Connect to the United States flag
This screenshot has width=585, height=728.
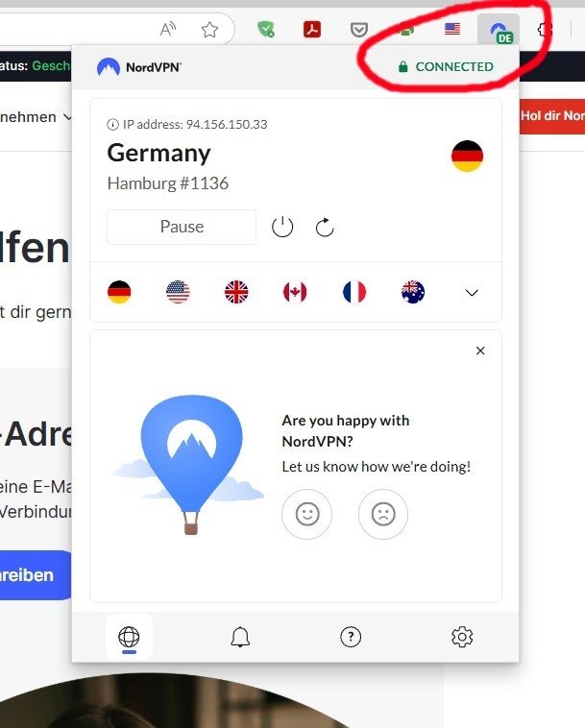(x=178, y=292)
